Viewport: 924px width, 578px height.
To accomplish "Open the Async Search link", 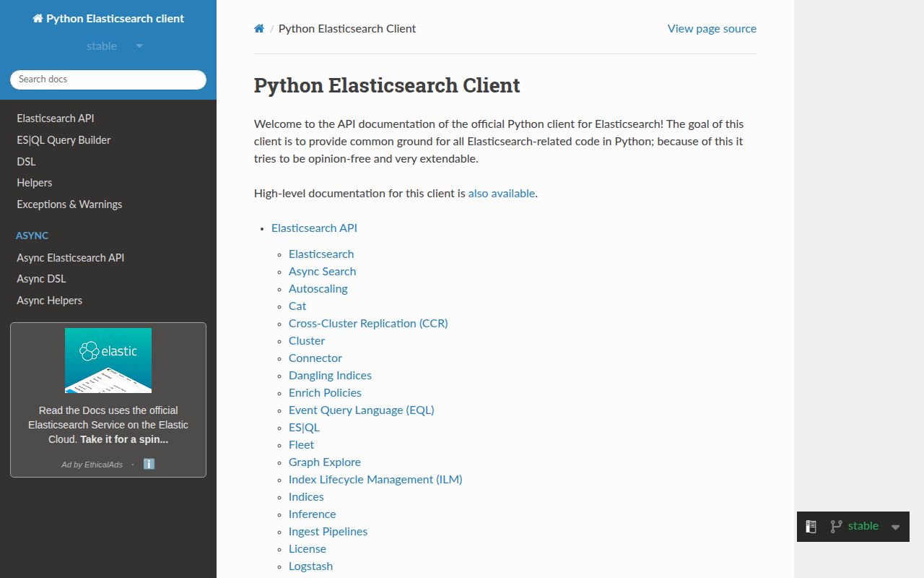I will pos(322,272).
